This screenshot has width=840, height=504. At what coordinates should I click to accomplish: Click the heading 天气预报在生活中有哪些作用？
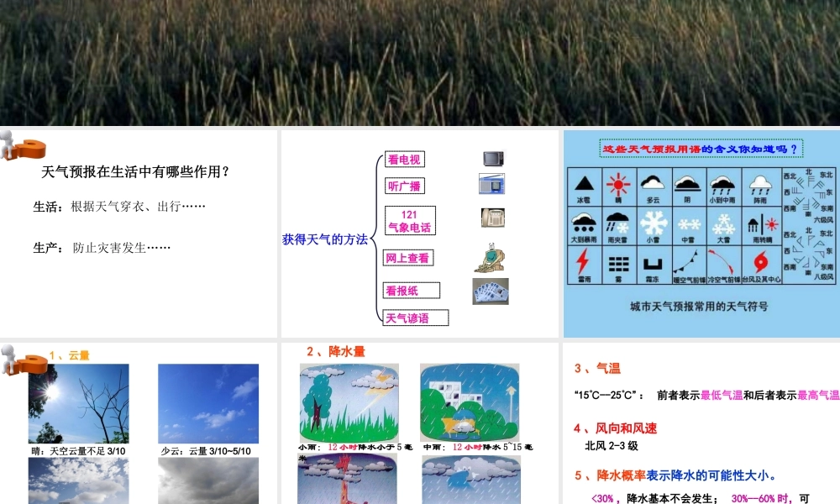[136, 172]
